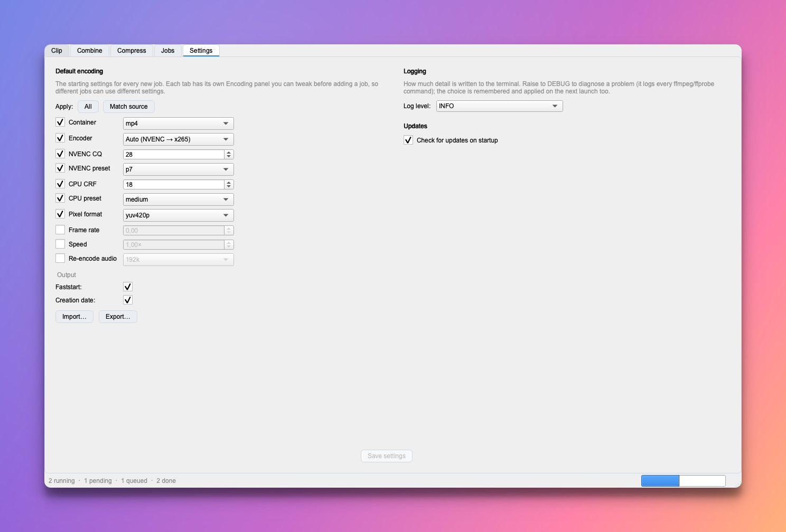Toggle the Encoder checkbox
Screen dimensions: 786x532
60,138
